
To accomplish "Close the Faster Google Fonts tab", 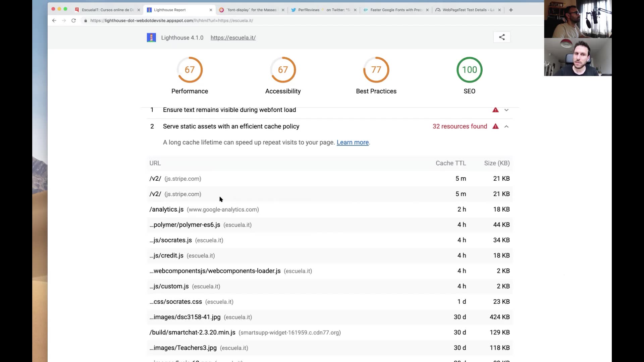I will click(427, 10).
